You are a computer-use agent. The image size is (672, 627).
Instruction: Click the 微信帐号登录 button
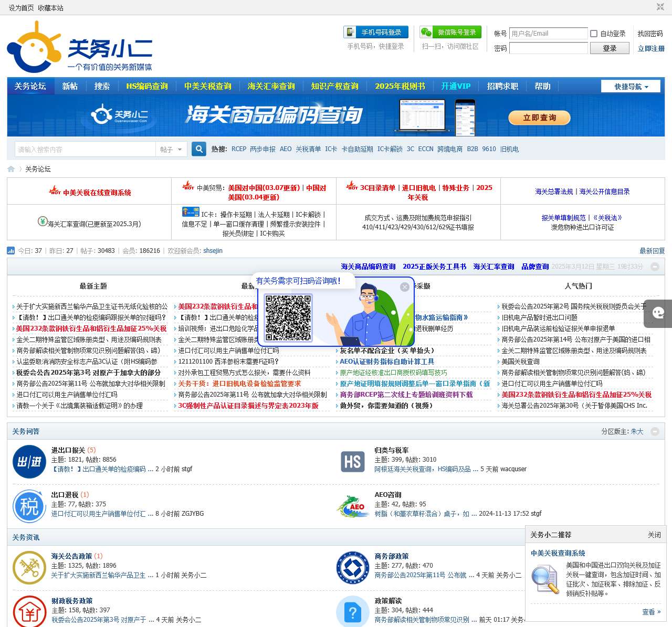[450, 32]
